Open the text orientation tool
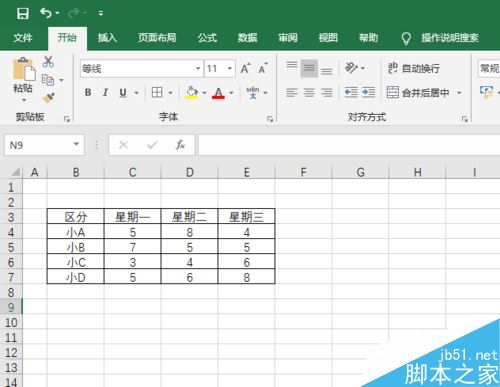The image size is (500, 387). point(351,68)
